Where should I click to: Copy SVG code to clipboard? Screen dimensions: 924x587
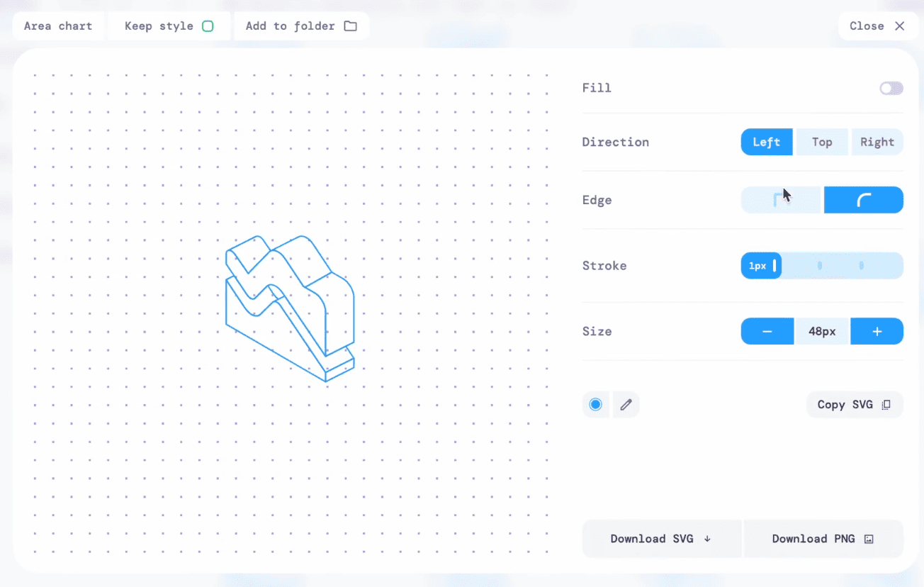tap(854, 405)
